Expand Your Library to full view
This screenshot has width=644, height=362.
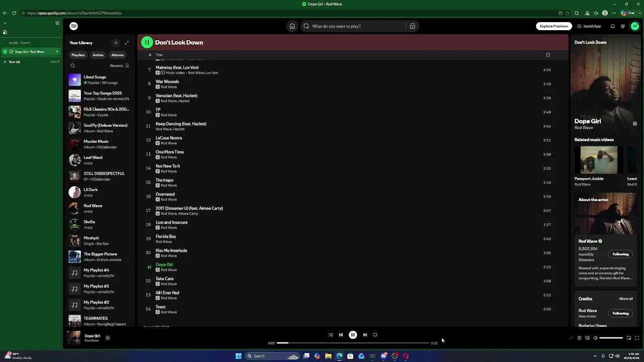[127, 43]
